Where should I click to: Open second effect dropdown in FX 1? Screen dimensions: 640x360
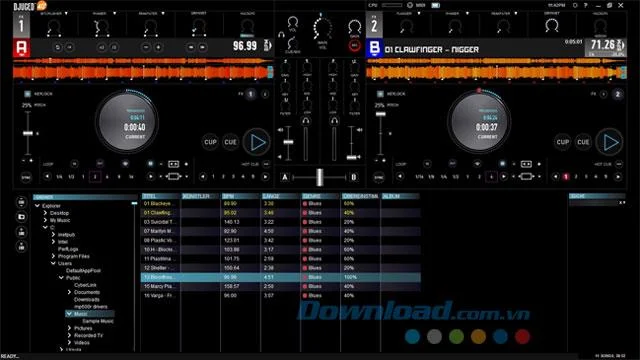[115, 13]
